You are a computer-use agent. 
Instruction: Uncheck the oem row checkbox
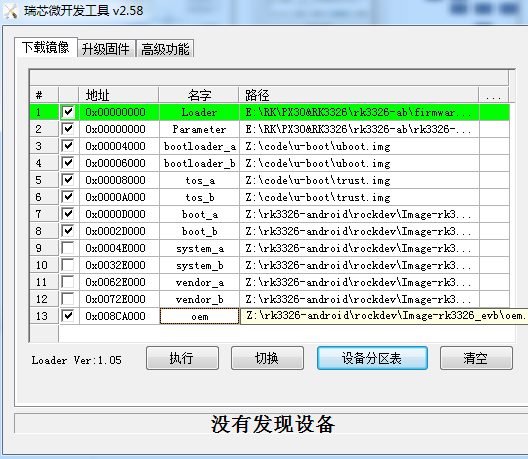coord(68,316)
